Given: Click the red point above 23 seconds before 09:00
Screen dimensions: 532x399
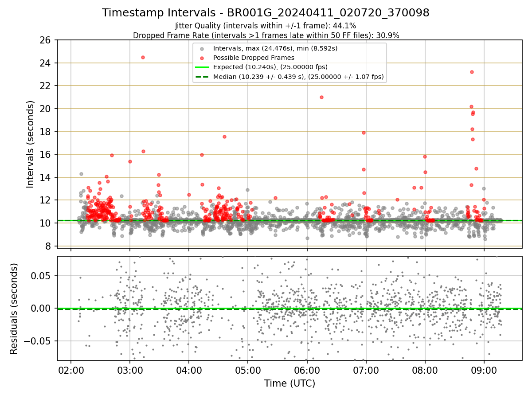Looking at the screenshot, I should click(x=472, y=72).
